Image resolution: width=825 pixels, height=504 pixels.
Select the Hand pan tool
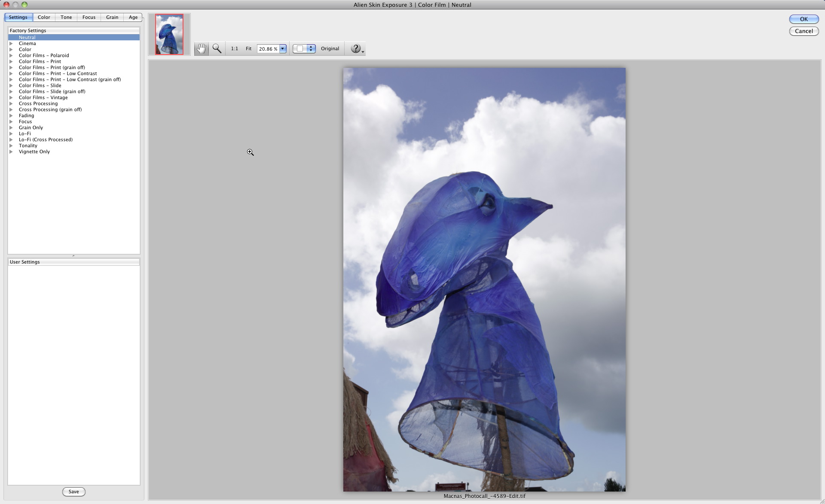pyautogui.click(x=201, y=49)
